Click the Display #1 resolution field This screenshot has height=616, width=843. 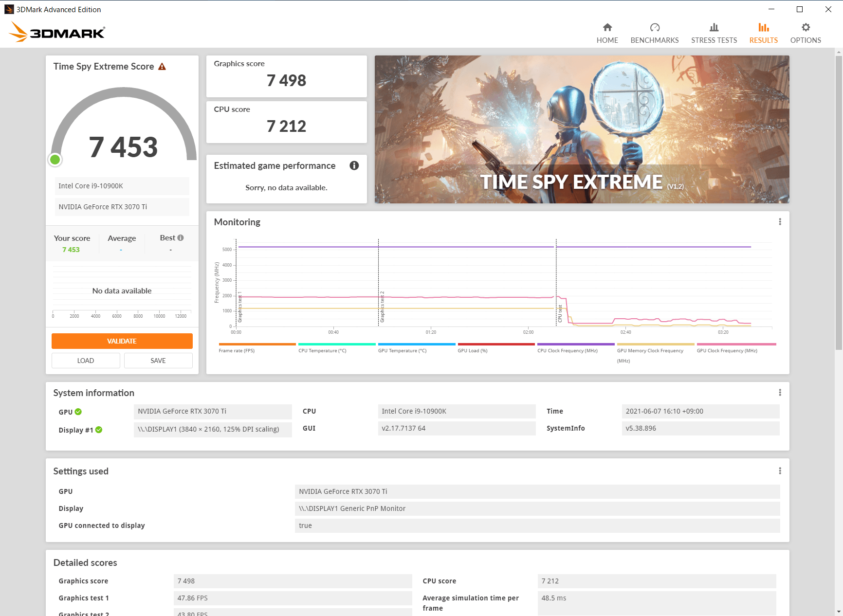click(x=213, y=429)
